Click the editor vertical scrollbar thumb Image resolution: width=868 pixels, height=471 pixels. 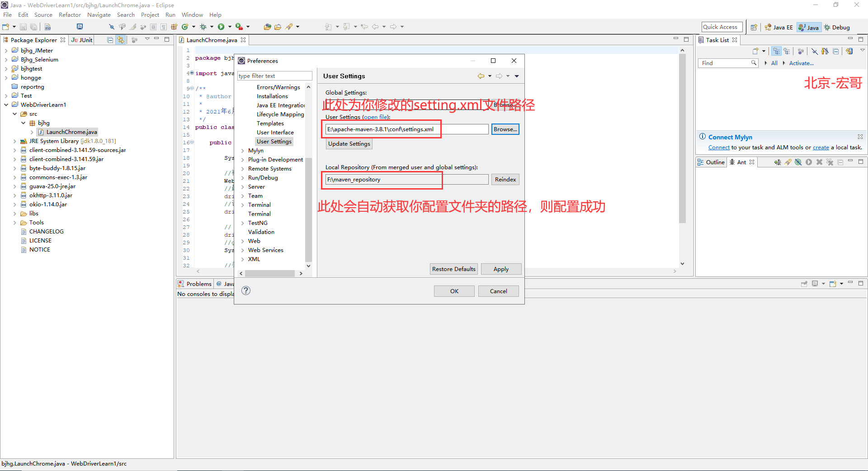tap(682, 139)
